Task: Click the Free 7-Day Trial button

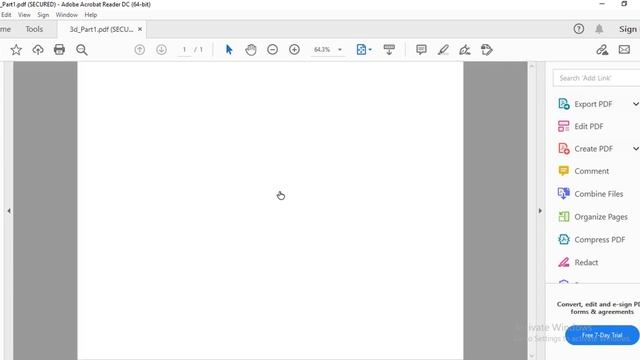Action: [x=602, y=335]
